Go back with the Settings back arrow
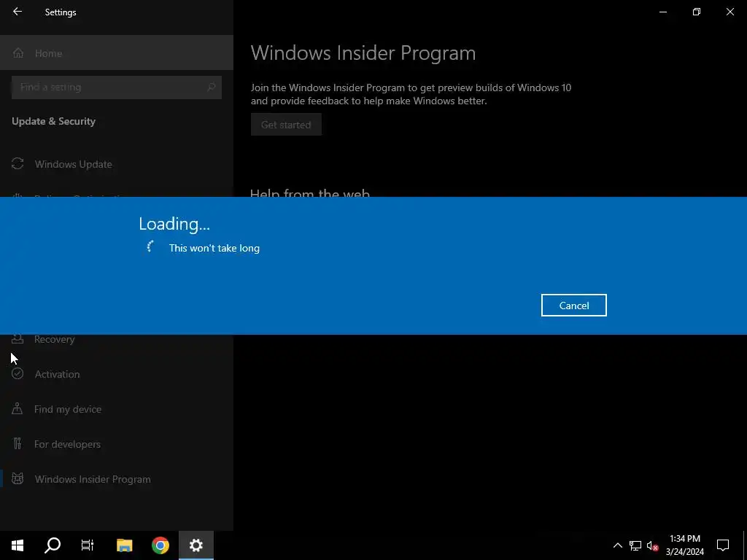Image resolution: width=747 pixels, height=560 pixels. click(18, 12)
